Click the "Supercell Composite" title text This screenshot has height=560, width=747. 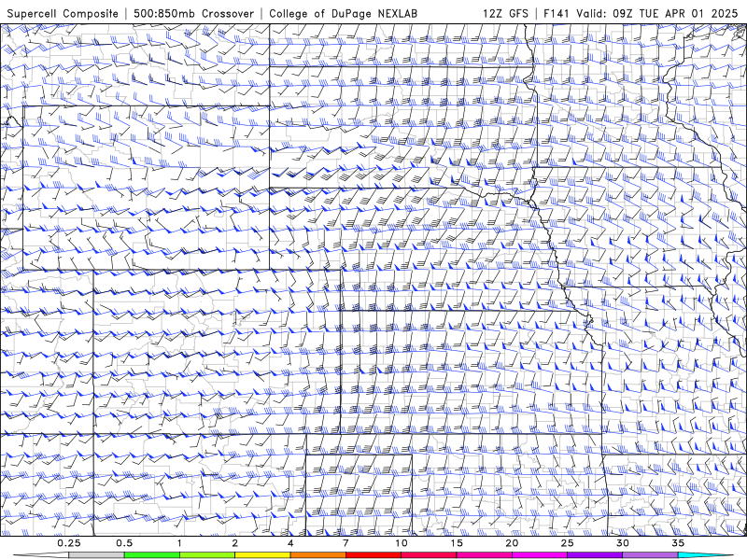pos(63,13)
